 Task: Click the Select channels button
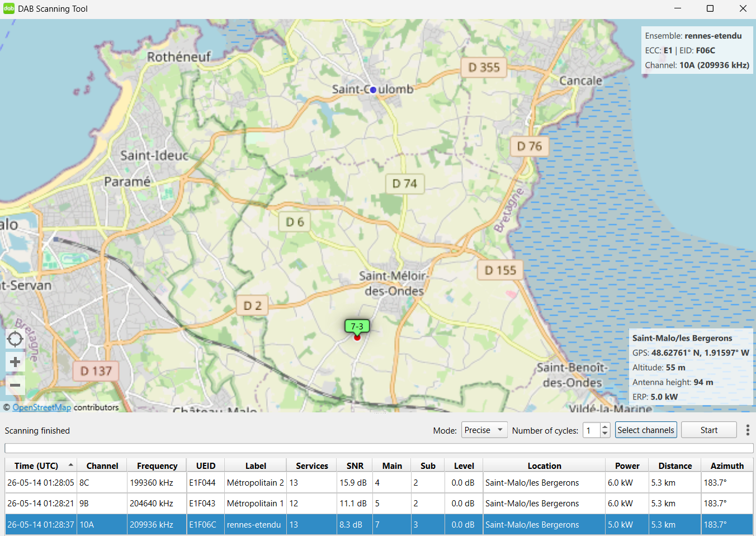(646, 430)
